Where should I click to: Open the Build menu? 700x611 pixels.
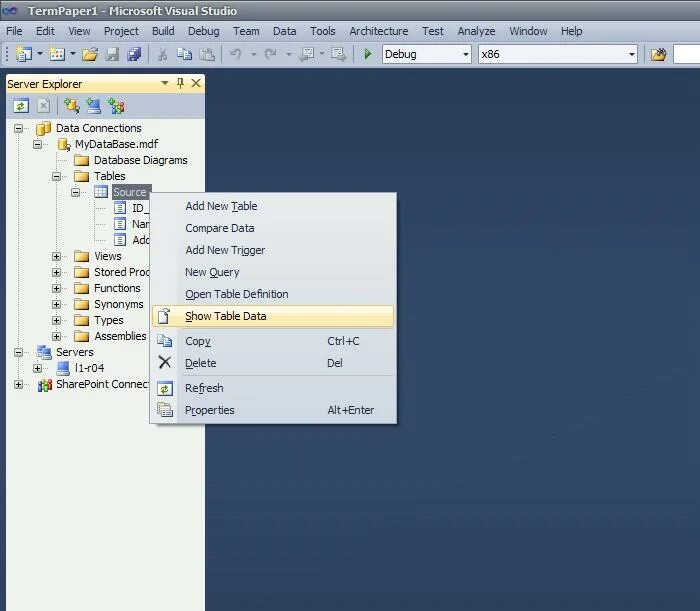[x=163, y=31]
